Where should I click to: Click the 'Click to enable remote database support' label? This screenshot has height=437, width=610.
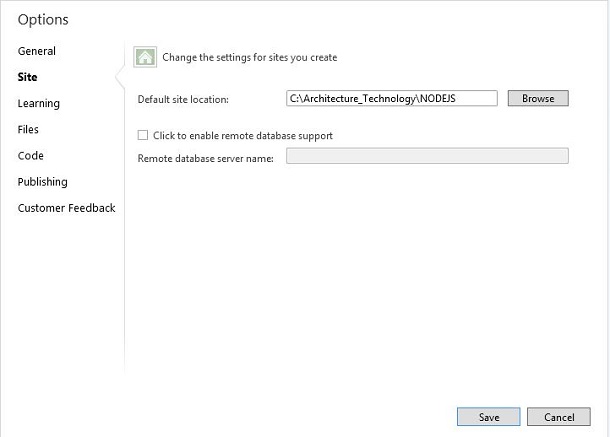coord(243,135)
